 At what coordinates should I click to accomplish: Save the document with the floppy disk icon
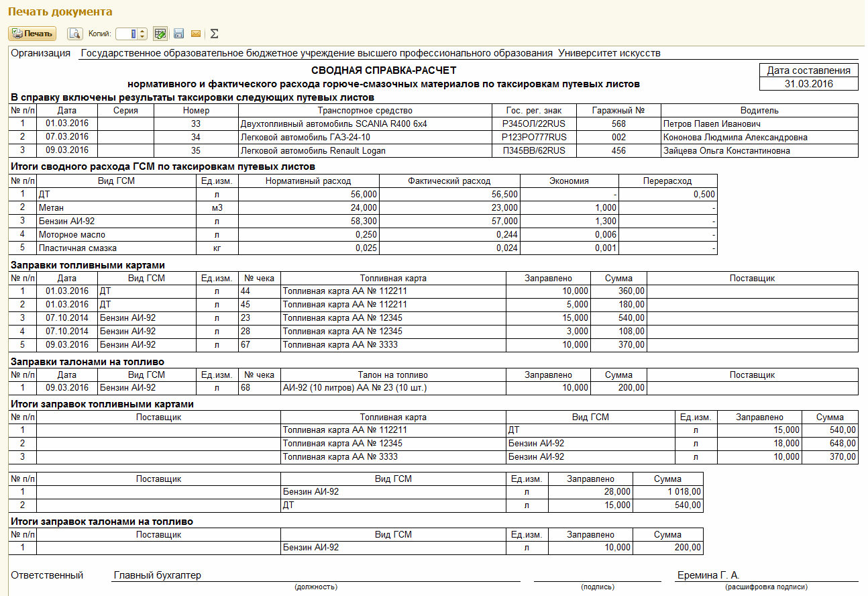click(x=178, y=34)
